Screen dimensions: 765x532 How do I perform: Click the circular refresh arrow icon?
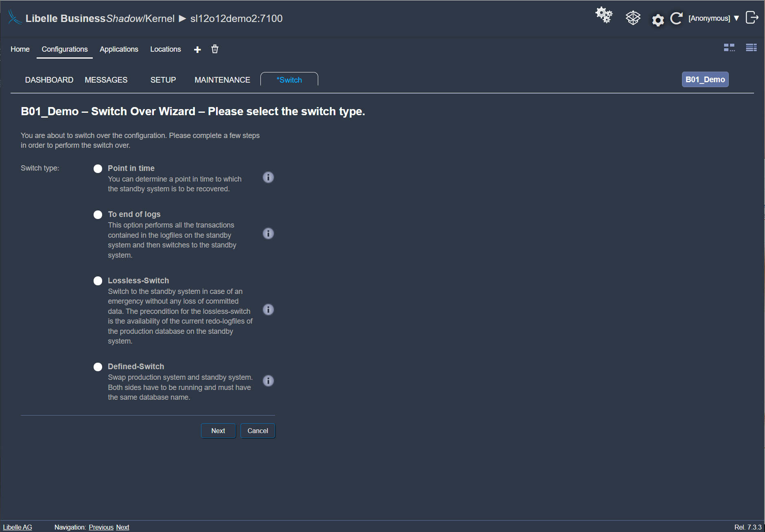pyautogui.click(x=676, y=18)
